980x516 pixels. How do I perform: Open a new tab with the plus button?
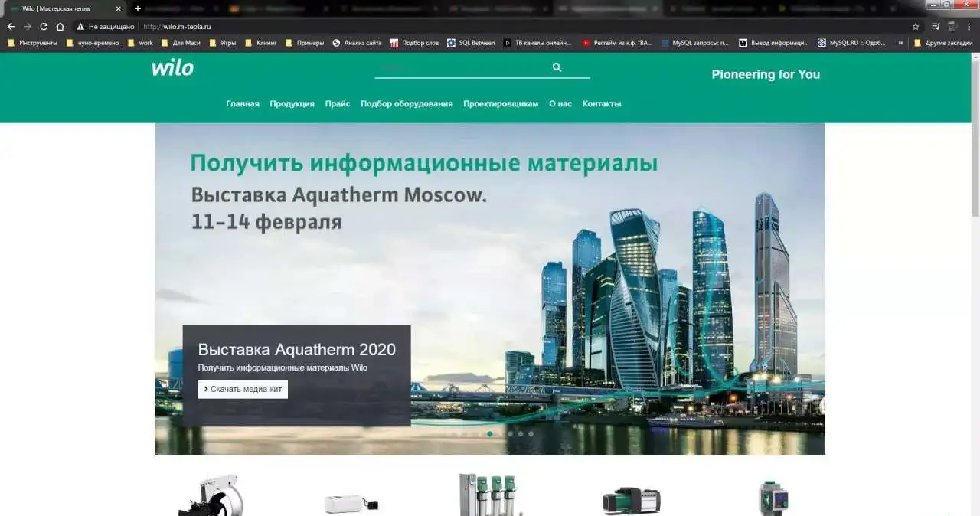138,8
